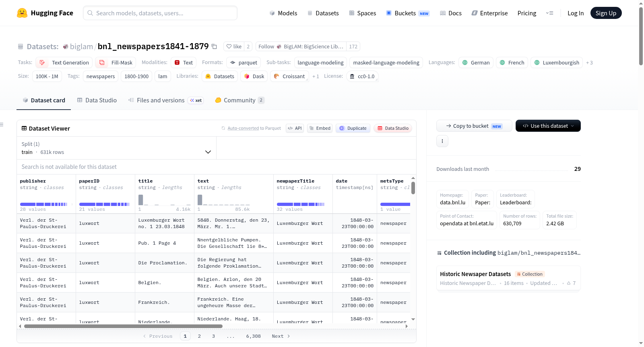Focus the search models and datasets field
Image resolution: width=644 pixels, height=347 pixels.
(160, 13)
